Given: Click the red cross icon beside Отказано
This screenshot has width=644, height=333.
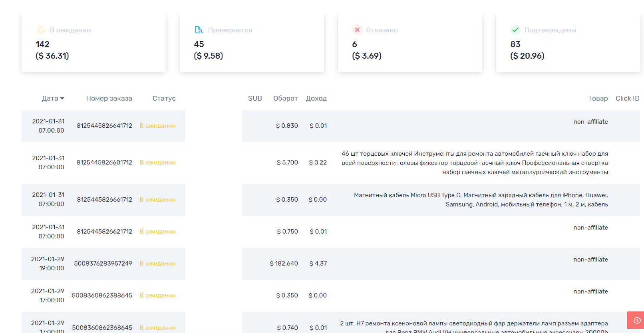Looking at the screenshot, I should (357, 30).
